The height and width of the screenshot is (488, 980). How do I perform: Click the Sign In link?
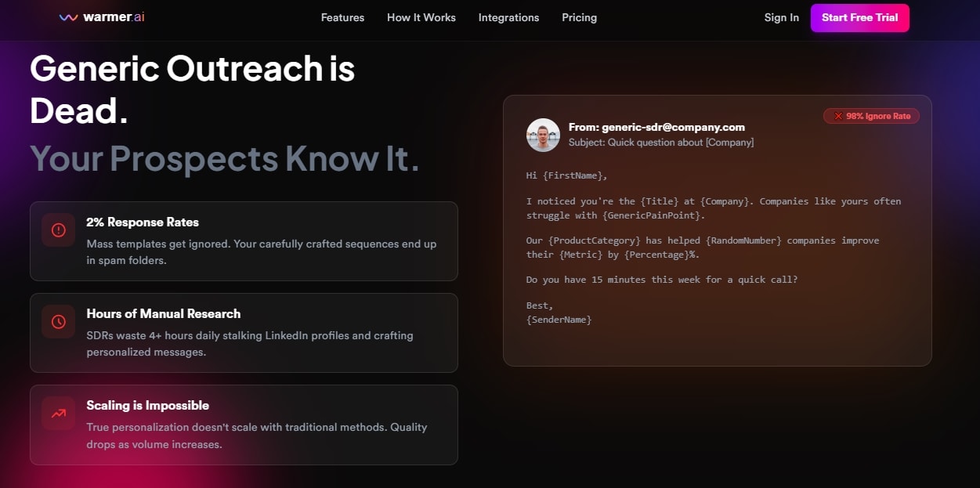[x=782, y=17]
